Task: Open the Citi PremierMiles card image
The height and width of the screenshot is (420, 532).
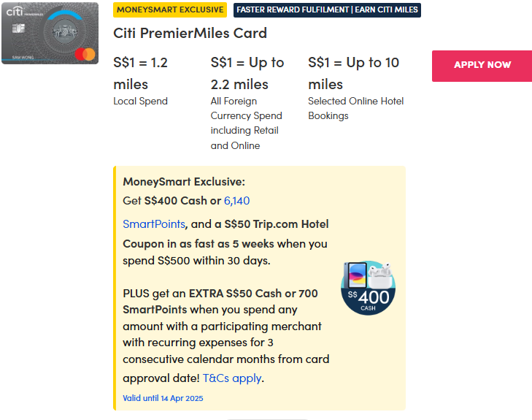Action: pos(50,34)
